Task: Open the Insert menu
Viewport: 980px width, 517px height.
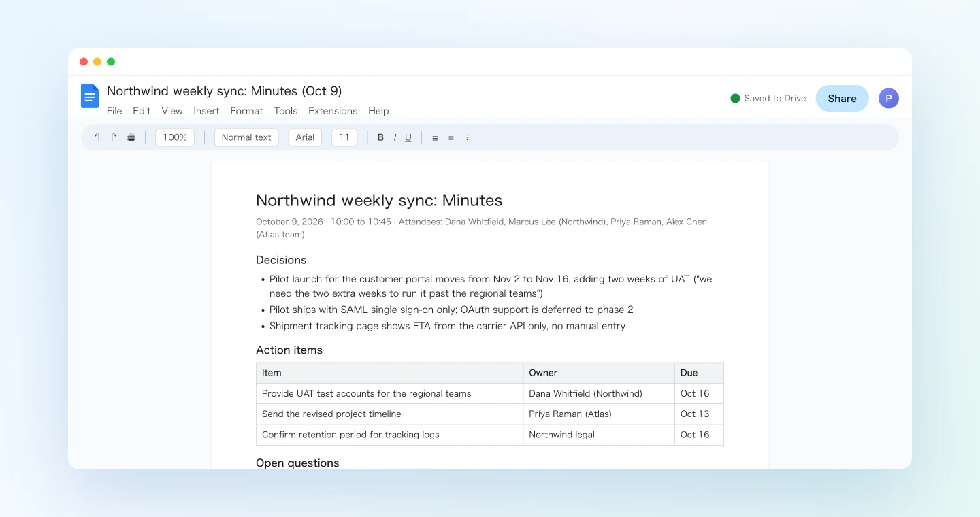Action: tap(206, 111)
